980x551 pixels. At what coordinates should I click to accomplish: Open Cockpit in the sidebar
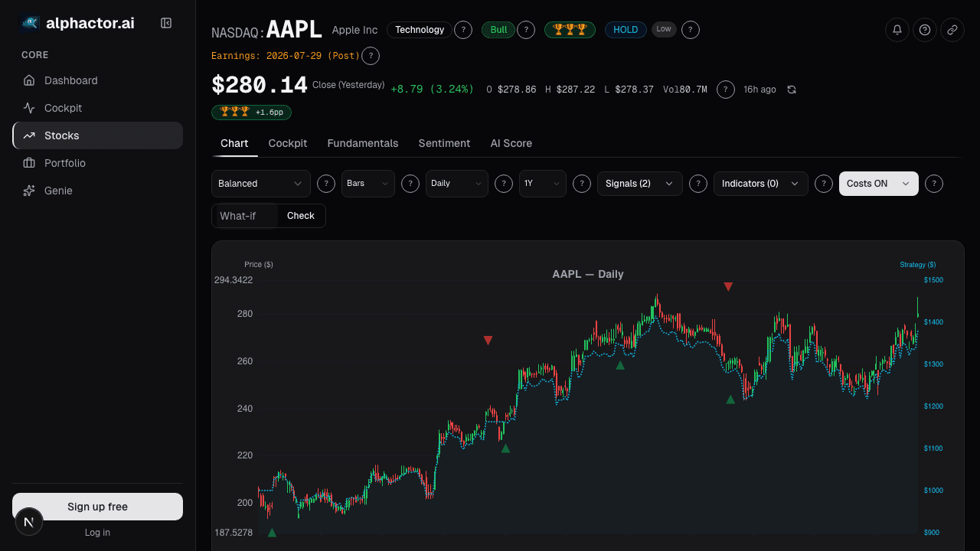point(97,108)
